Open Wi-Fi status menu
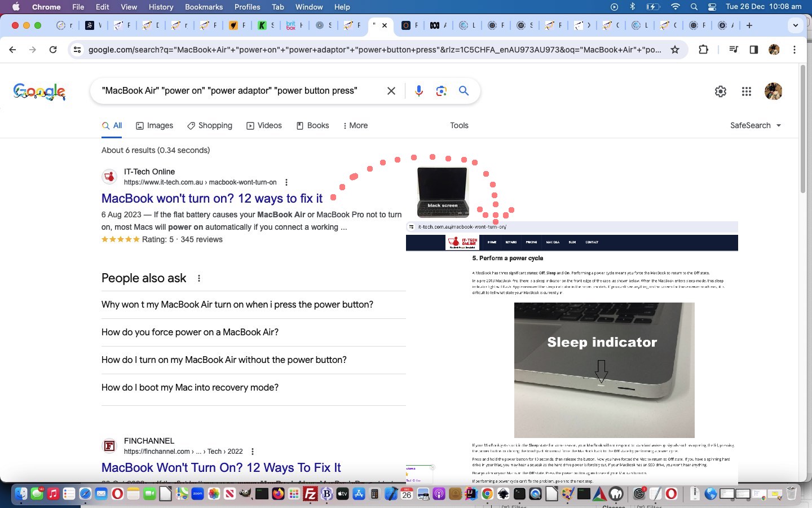The width and height of the screenshot is (812, 508). click(x=676, y=7)
